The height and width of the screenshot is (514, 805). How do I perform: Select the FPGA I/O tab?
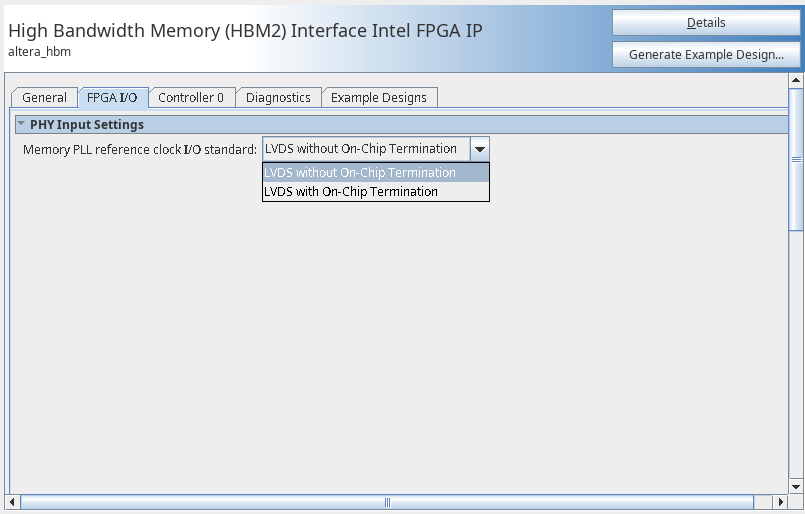[x=112, y=97]
